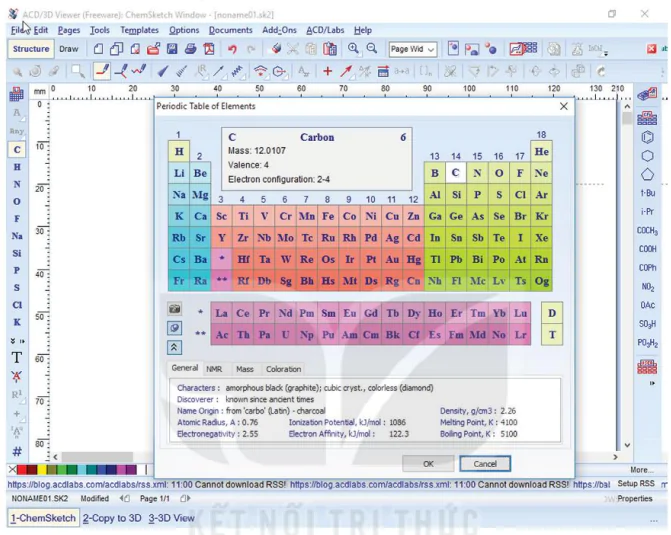The image size is (671, 535).
Task: Switch to Structure mode
Action: (31, 49)
